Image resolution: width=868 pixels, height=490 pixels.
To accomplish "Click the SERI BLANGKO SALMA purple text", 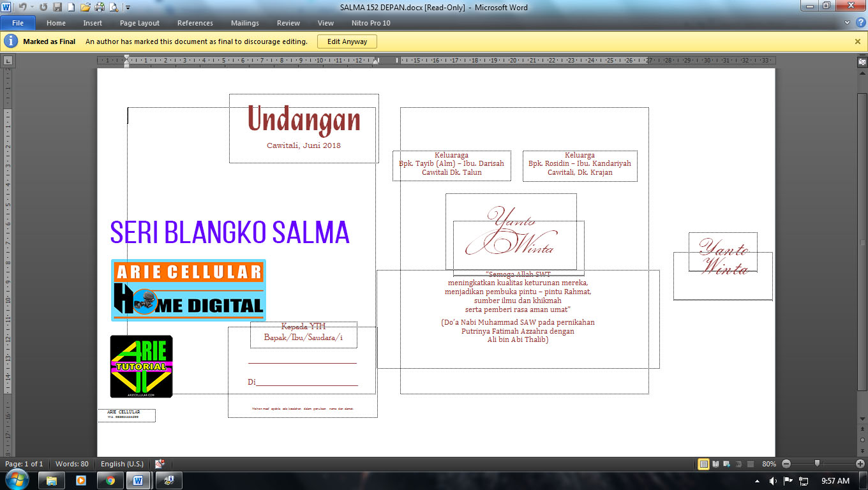I will coord(230,232).
